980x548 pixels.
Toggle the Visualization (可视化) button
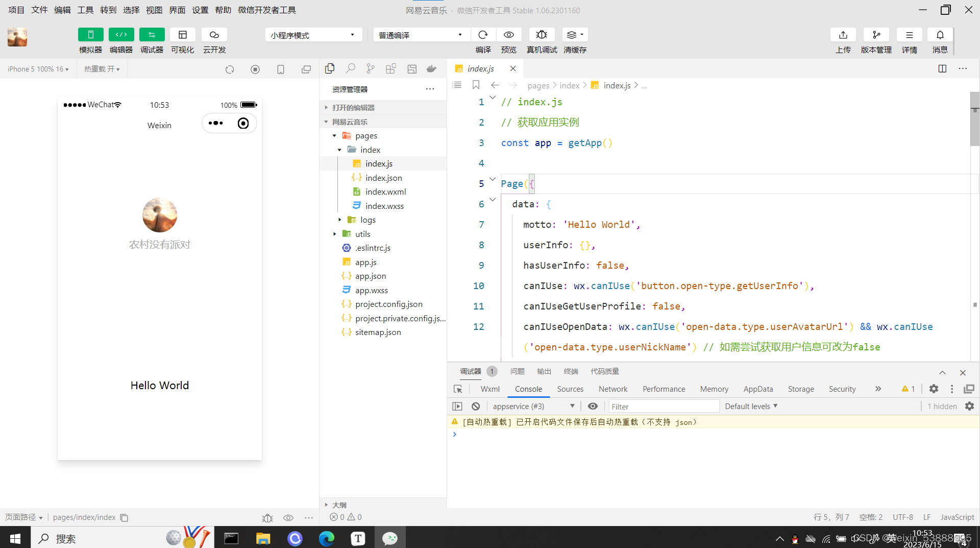182,35
